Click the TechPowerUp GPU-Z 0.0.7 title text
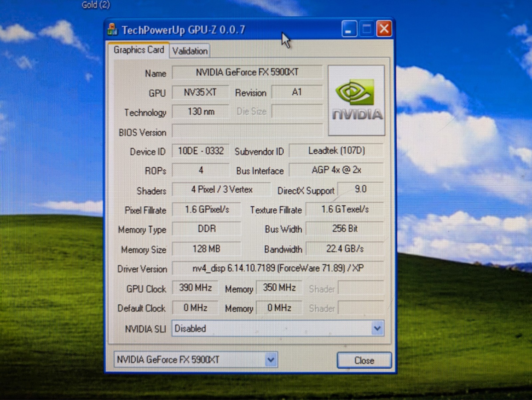Screen dimensions: 532x400 point(183,30)
